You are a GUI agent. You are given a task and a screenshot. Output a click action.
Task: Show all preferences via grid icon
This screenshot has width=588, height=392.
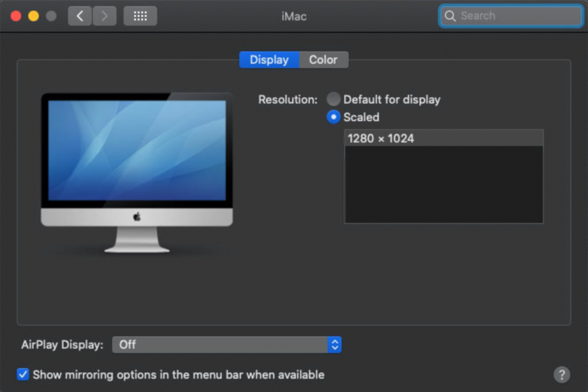click(141, 16)
